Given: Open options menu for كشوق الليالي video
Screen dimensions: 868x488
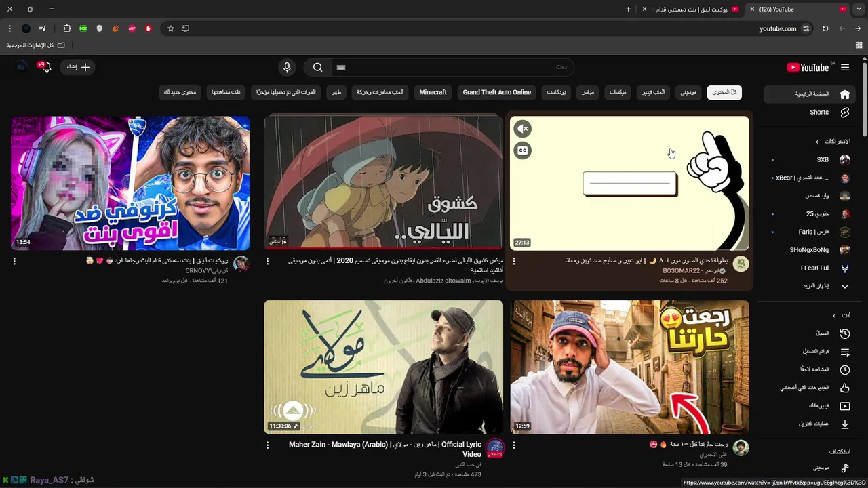Looking at the screenshot, I should tap(268, 261).
